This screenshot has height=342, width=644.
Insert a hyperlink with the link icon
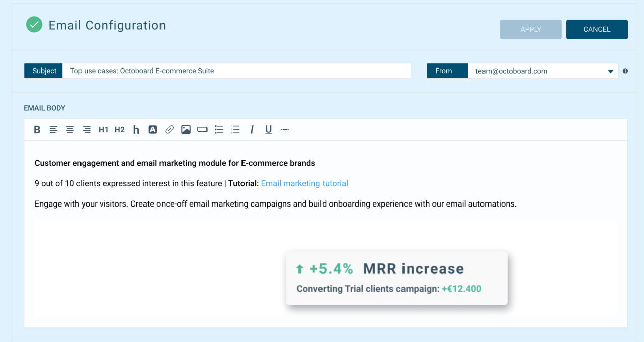pyautogui.click(x=170, y=130)
